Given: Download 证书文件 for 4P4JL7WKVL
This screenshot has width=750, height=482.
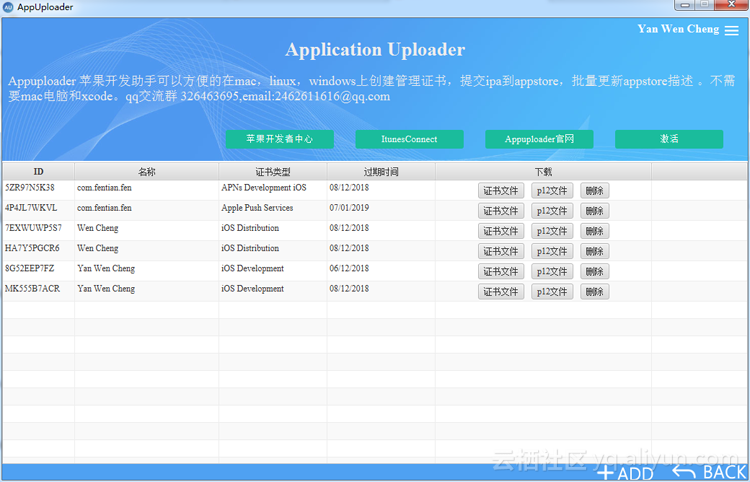Looking at the screenshot, I should [501, 211].
